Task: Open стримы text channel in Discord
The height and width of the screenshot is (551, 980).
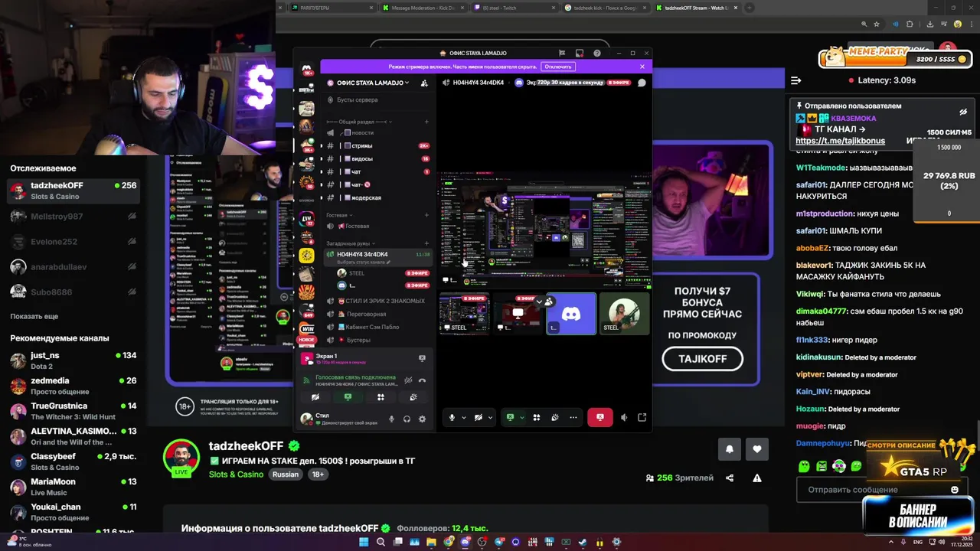Action: 376,145
